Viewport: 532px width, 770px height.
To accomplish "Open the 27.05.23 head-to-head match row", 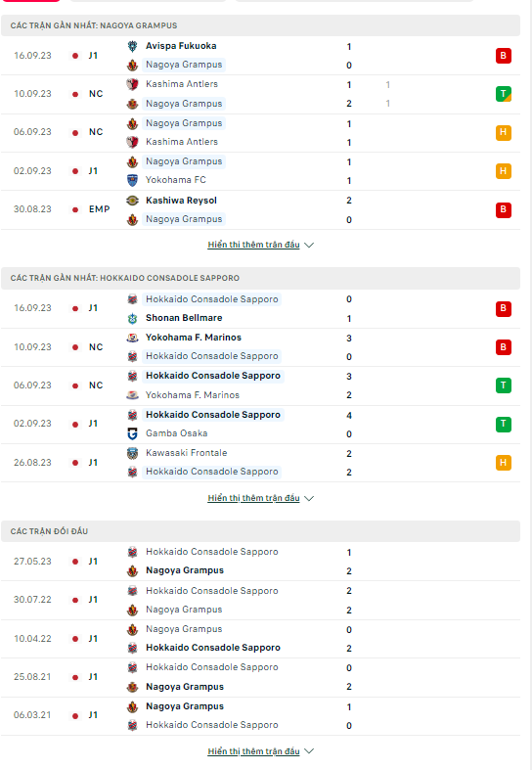I will coord(260,562).
